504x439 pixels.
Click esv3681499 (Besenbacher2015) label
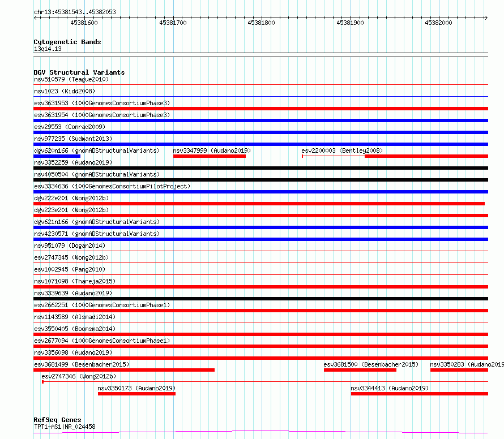click(x=82, y=364)
